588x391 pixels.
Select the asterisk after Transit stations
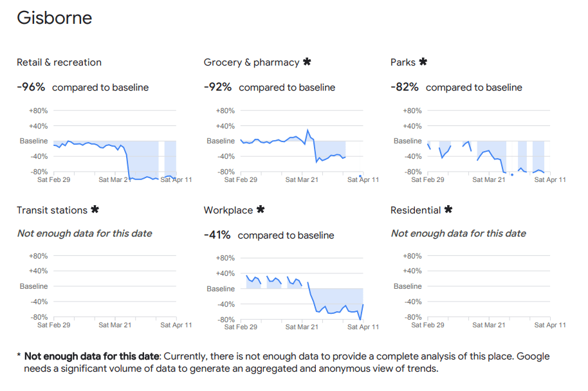click(x=95, y=210)
